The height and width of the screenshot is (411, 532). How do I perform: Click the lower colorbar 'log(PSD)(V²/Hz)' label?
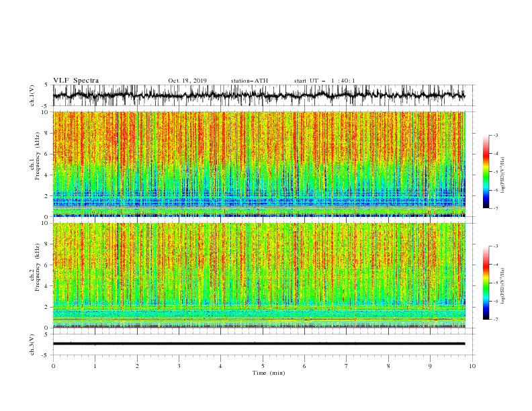point(502,285)
